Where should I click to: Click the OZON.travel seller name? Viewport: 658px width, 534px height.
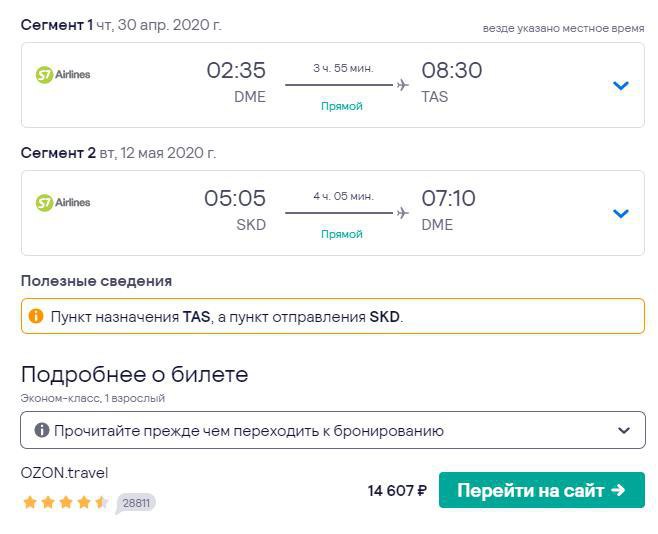pos(64,473)
